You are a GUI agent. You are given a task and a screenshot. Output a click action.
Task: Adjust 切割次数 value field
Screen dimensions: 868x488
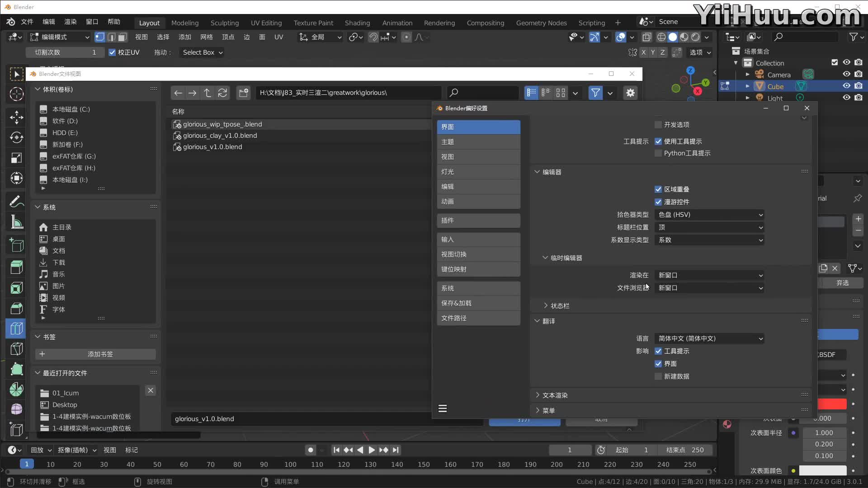click(65, 52)
